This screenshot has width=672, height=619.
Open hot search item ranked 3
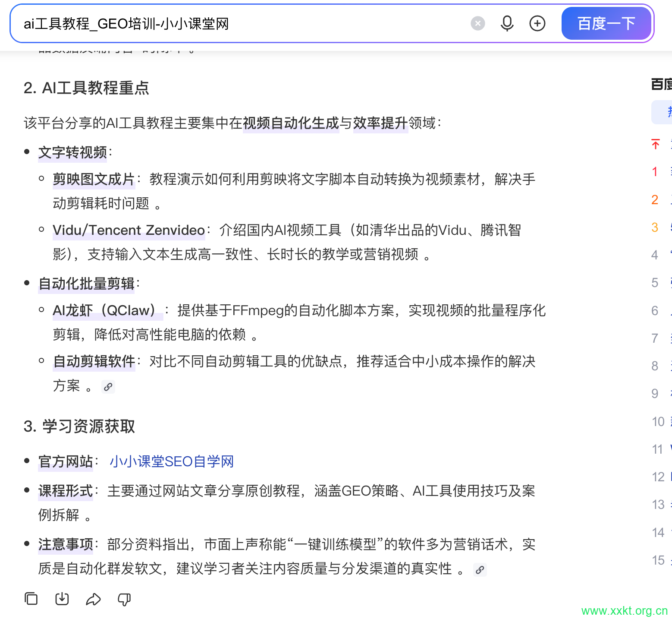[662, 227]
